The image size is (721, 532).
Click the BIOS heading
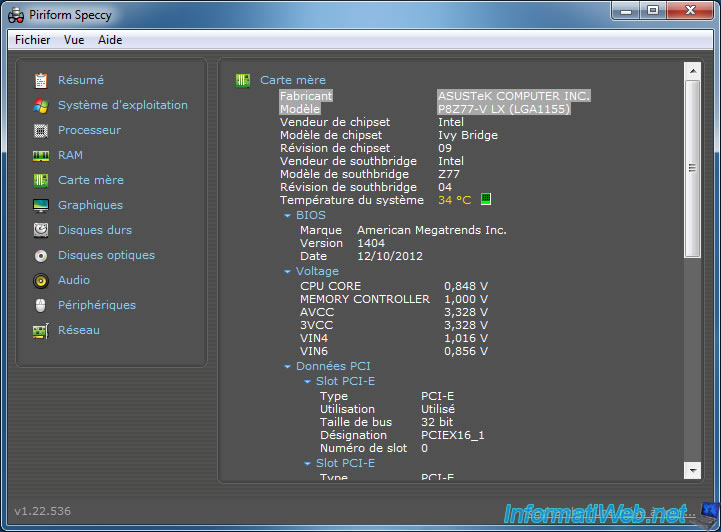tap(311, 215)
